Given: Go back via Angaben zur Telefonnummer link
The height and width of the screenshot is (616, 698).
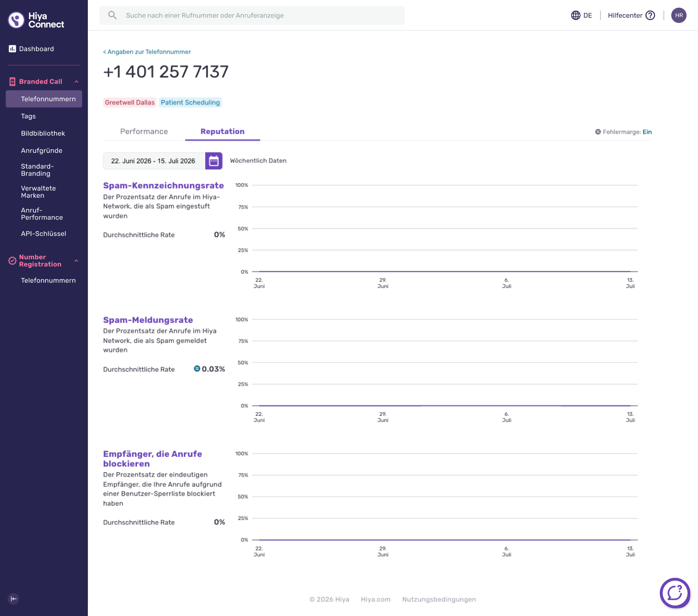Looking at the screenshot, I should click(147, 52).
